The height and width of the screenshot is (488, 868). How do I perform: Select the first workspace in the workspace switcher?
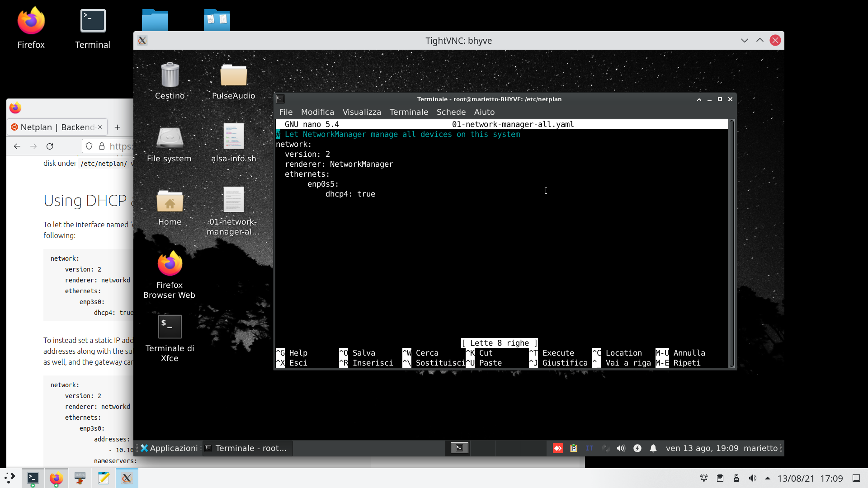[x=459, y=448]
